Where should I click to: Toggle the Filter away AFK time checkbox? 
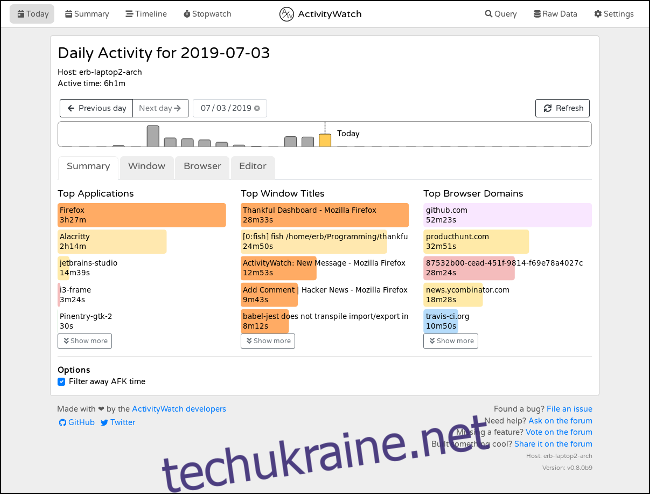point(61,382)
